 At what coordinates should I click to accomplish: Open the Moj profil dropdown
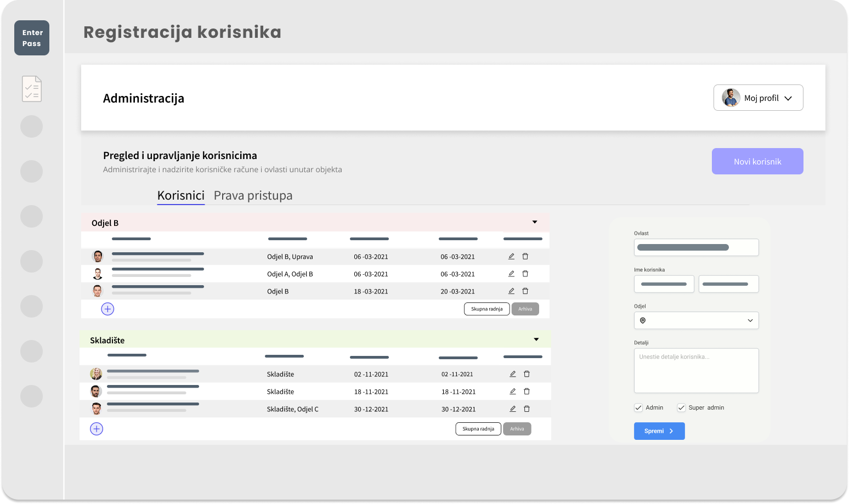pyautogui.click(x=788, y=98)
